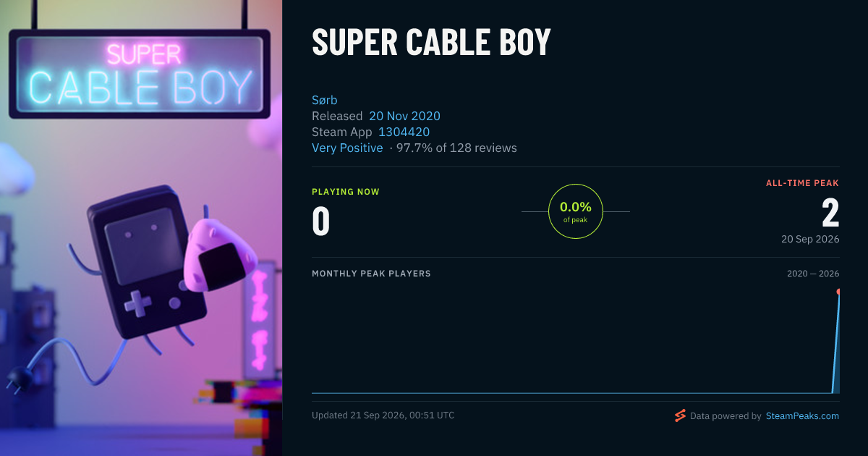The image size is (868, 456).
Task: Open Steam App ID 1304420
Action: point(404,132)
